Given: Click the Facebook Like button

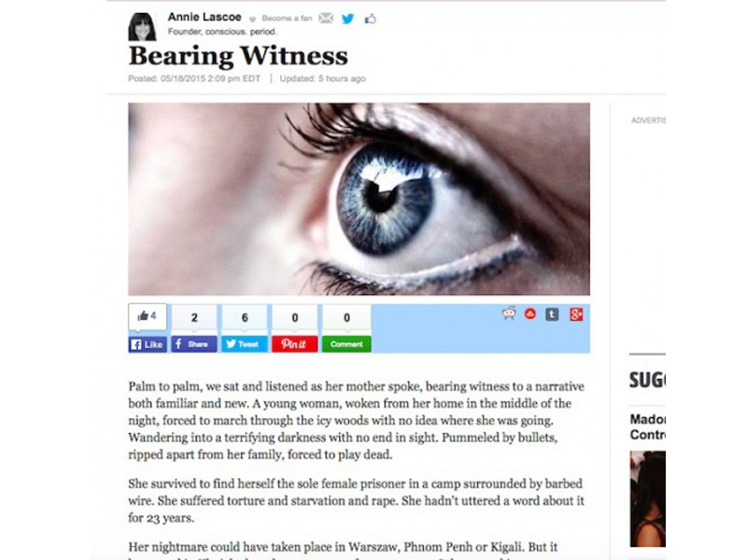Looking at the screenshot, I should 148,344.
